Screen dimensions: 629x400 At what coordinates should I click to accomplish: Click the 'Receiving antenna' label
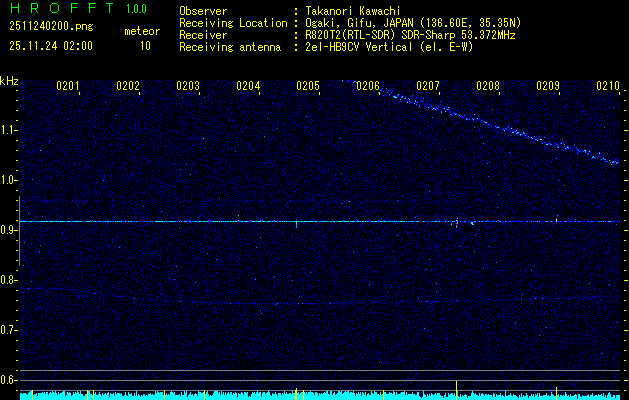230,47
